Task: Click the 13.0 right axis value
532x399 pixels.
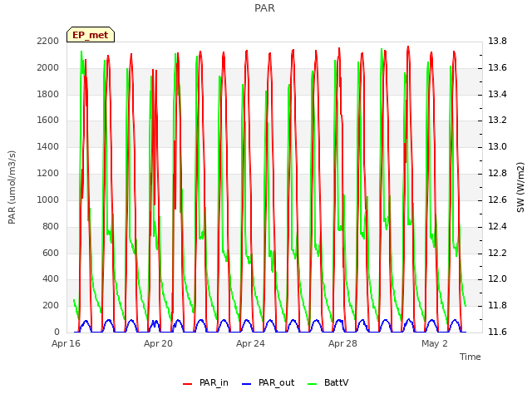Action: tap(497, 147)
